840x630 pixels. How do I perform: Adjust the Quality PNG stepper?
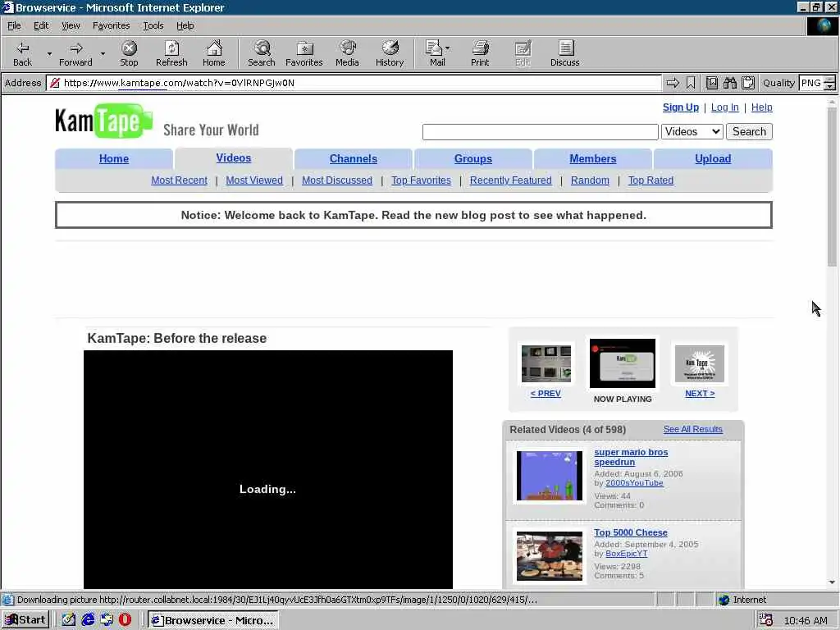pyautogui.click(x=829, y=83)
